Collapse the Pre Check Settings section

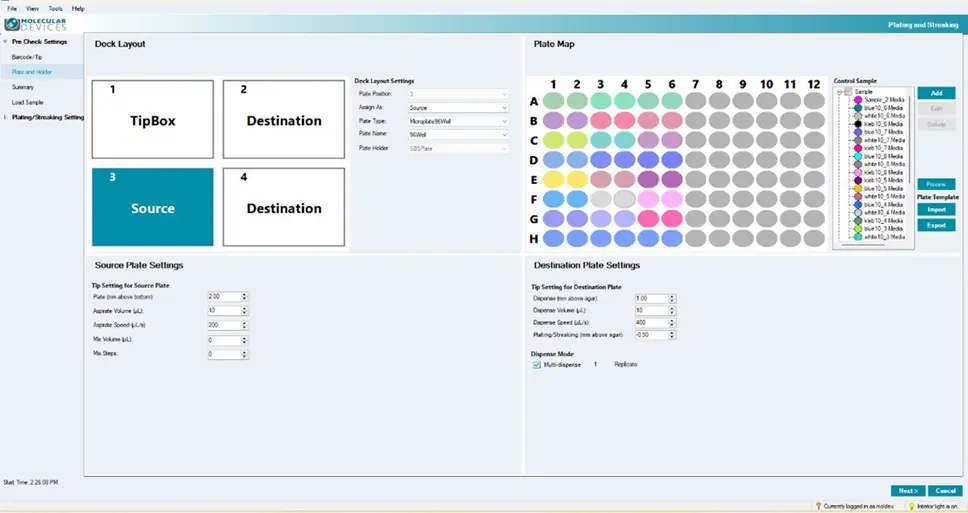point(6,42)
